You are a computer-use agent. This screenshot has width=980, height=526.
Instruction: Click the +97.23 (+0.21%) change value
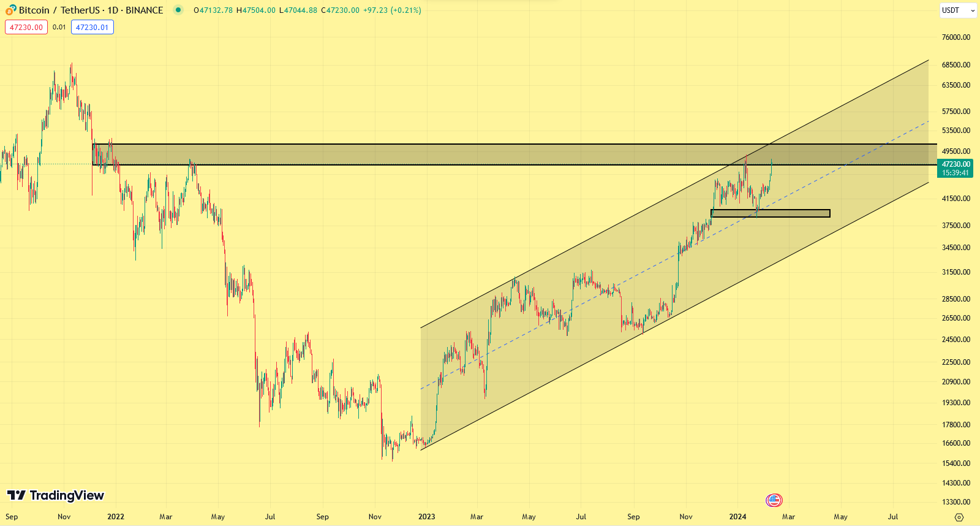point(392,10)
